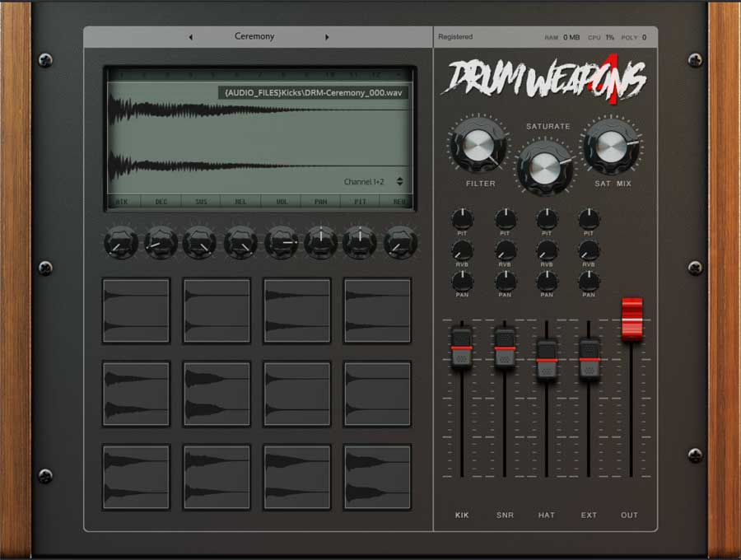Screen dimensions: 741x560
Task: Click the EXT channel fader handle
Action: click(x=590, y=360)
